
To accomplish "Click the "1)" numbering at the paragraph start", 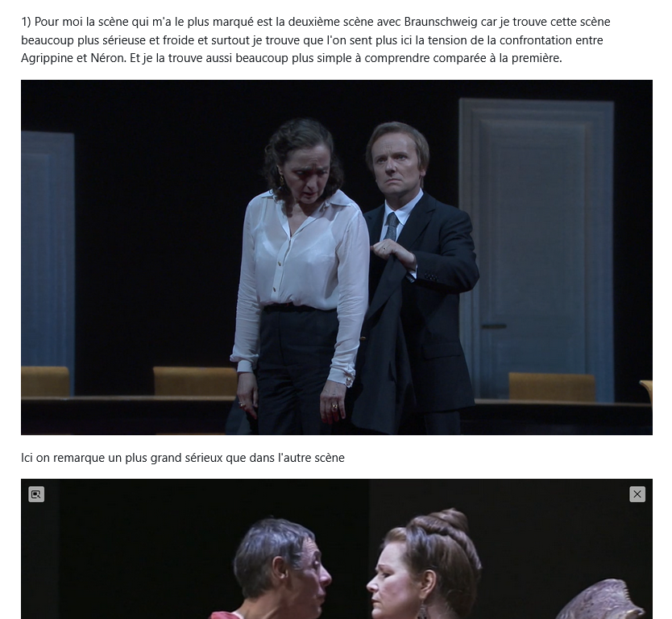I will [26, 22].
